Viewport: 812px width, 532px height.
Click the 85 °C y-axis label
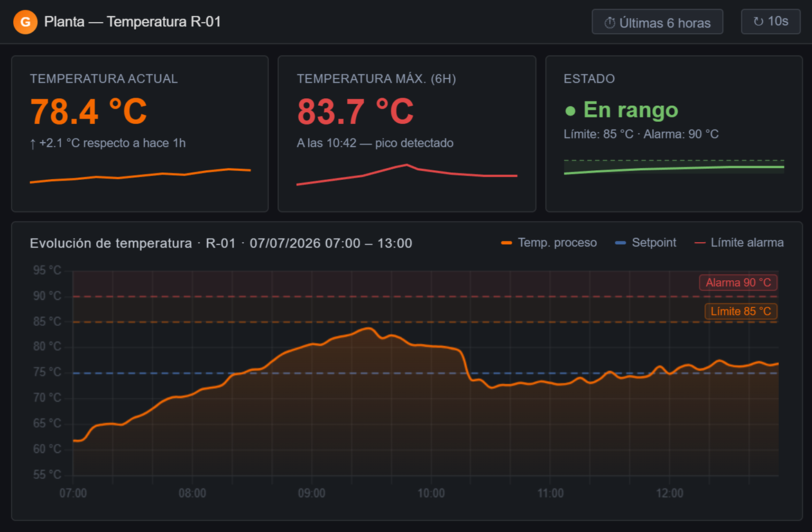(47, 321)
